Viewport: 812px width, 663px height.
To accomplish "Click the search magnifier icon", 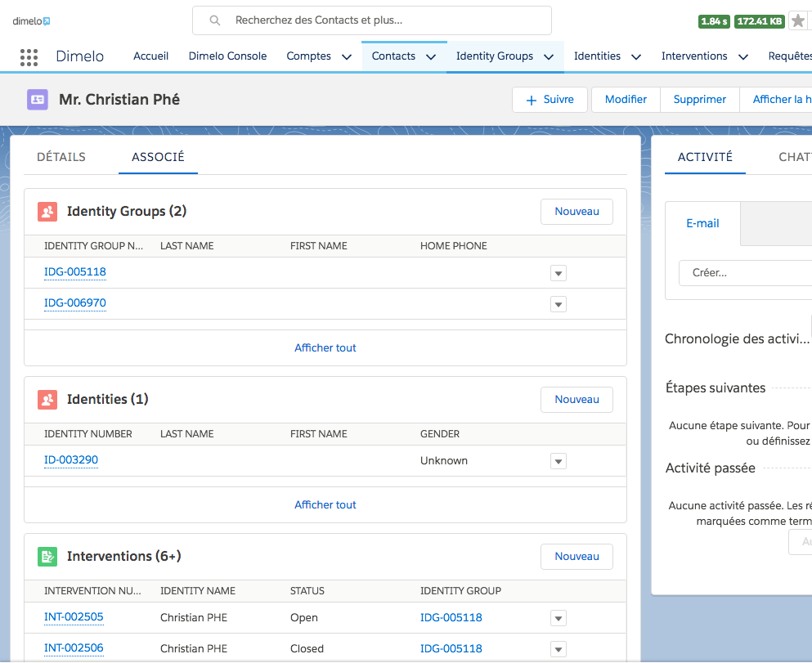I will tap(215, 20).
